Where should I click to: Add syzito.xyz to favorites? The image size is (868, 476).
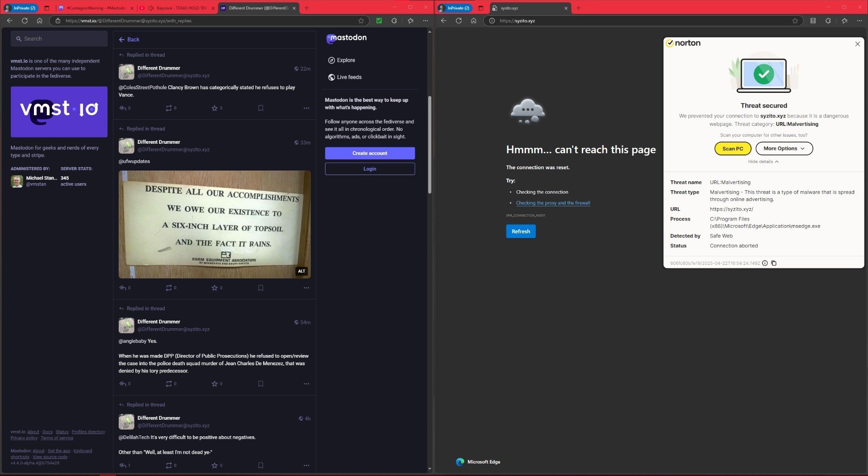pos(795,21)
